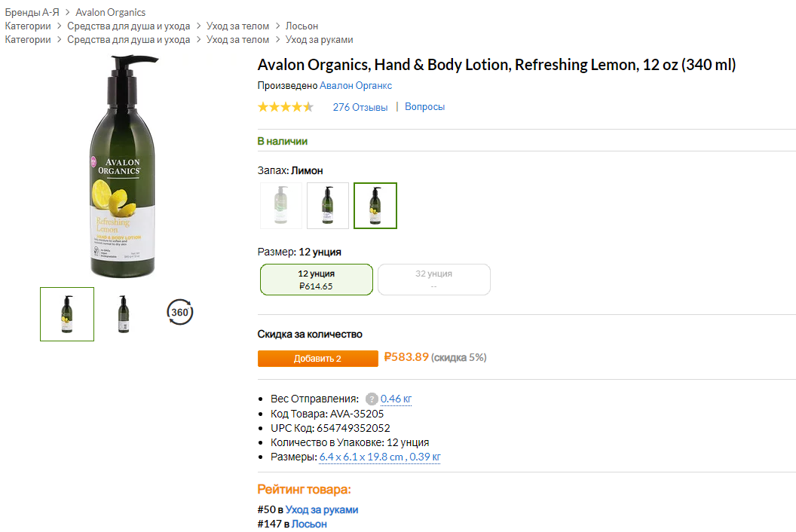Open the 0.46 кг shipping weight link
The image size is (796, 532).
396,399
